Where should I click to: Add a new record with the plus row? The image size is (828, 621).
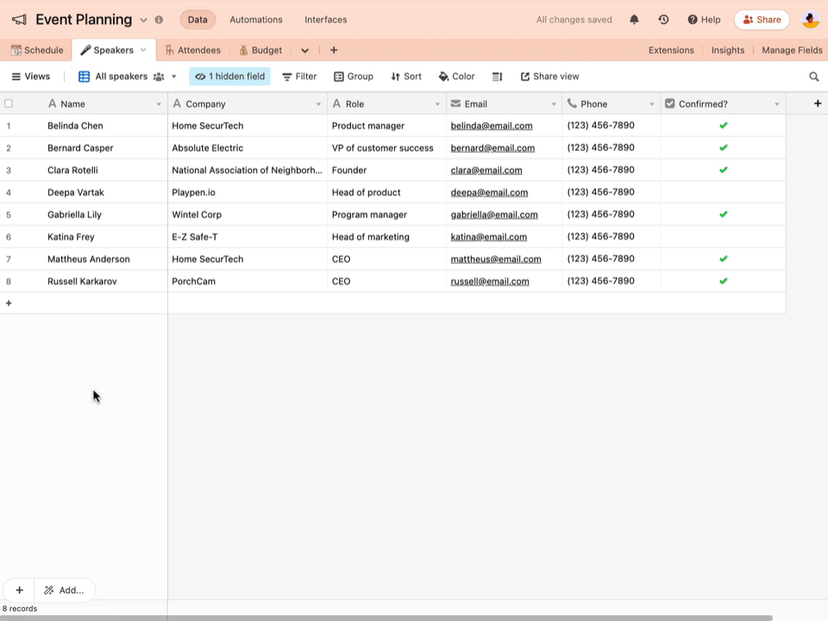pyautogui.click(x=8, y=302)
